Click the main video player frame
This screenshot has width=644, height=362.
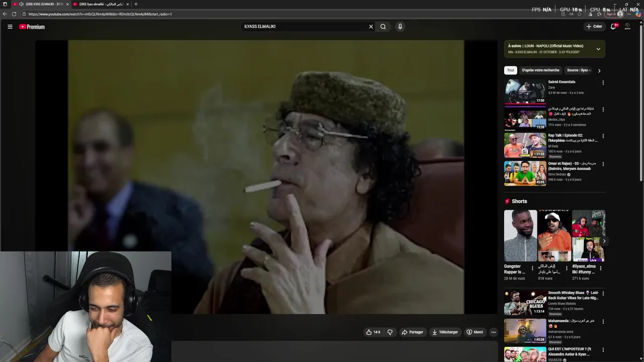click(266, 177)
